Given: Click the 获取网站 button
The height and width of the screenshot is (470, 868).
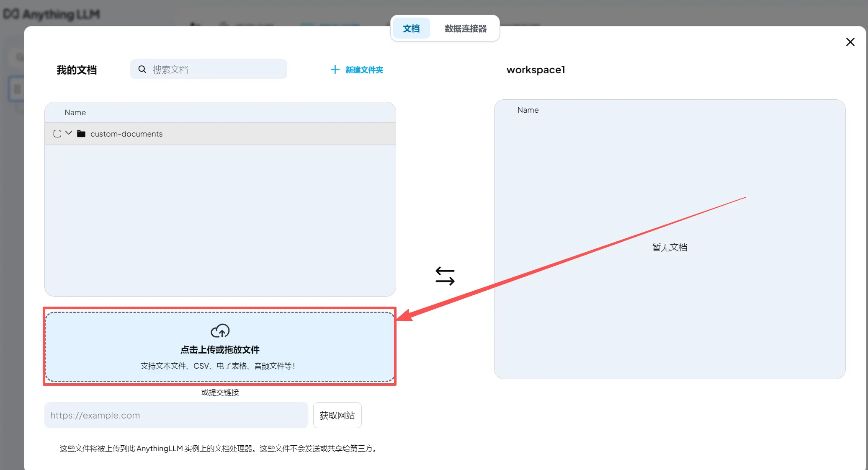Looking at the screenshot, I should tap(337, 415).
